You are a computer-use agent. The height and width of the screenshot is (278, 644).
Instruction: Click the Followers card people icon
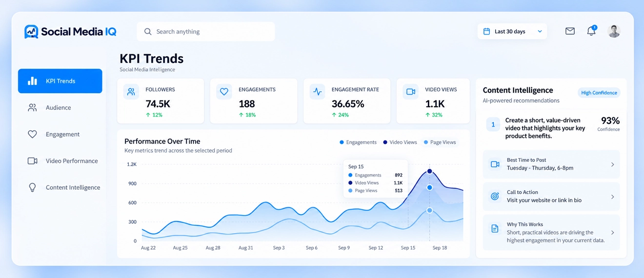pyautogui.click(x=131, y=92)
